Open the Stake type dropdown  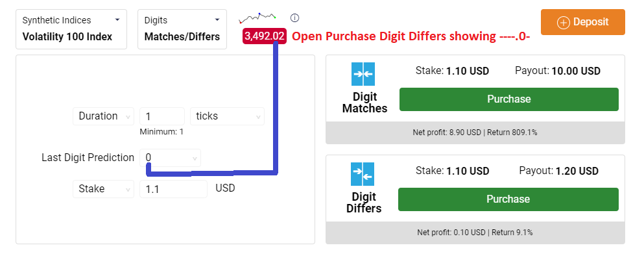104,189
